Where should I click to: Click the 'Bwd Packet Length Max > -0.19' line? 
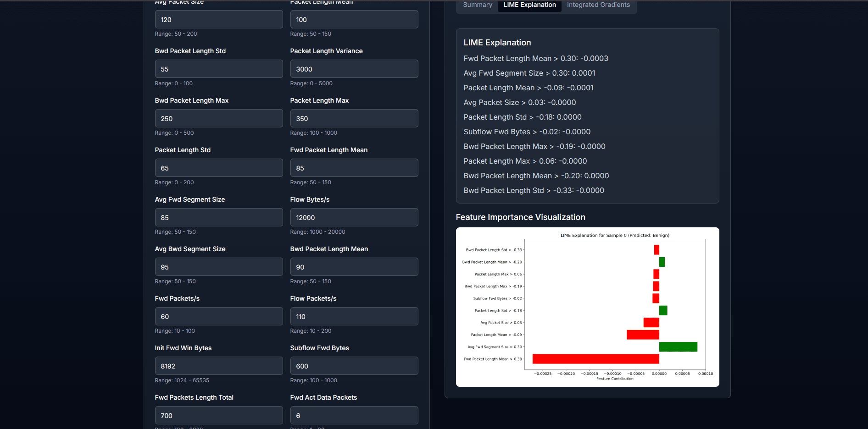tap(534, 146)
